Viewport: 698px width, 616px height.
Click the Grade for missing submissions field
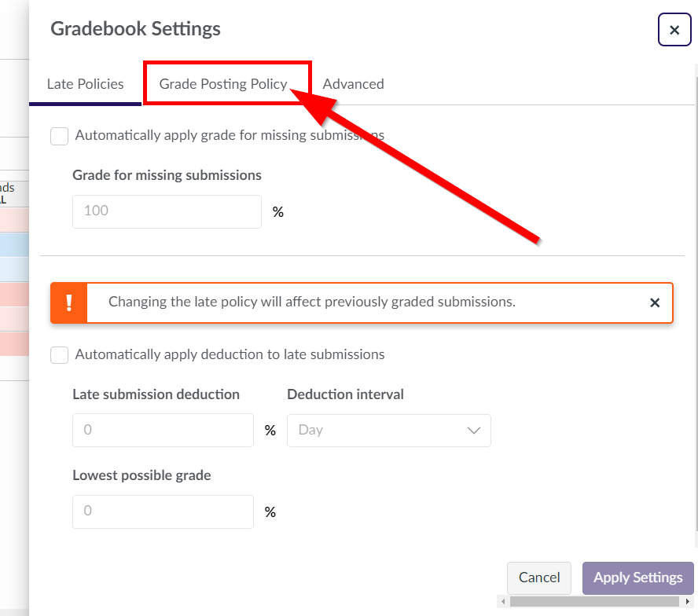[x=167, y=211]
